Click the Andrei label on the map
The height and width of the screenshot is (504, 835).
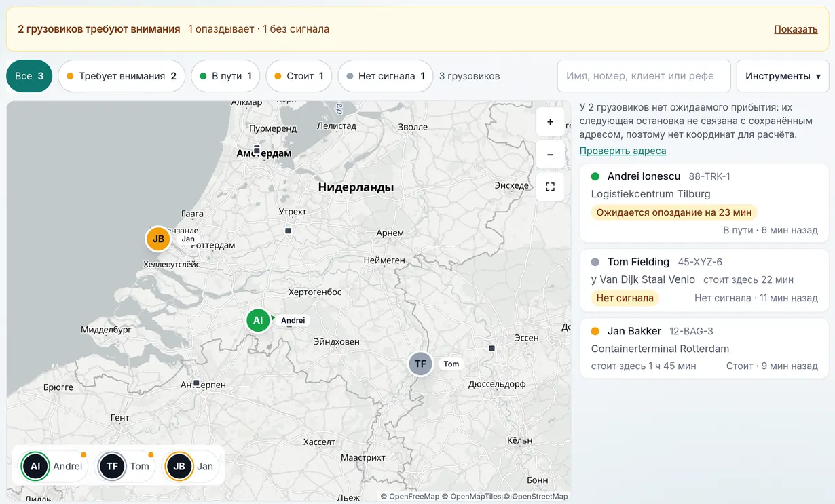[x=293, y=320]
